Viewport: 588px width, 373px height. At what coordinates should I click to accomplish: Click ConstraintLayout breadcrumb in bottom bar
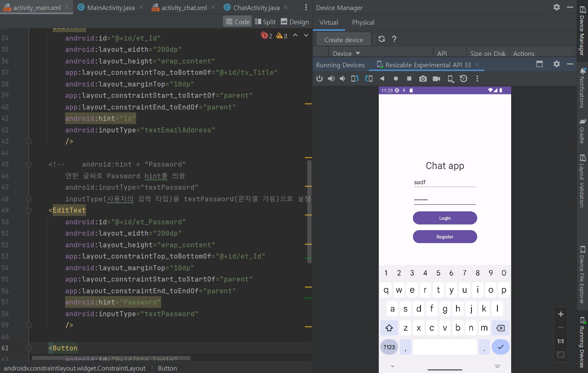tap(75, 368)
